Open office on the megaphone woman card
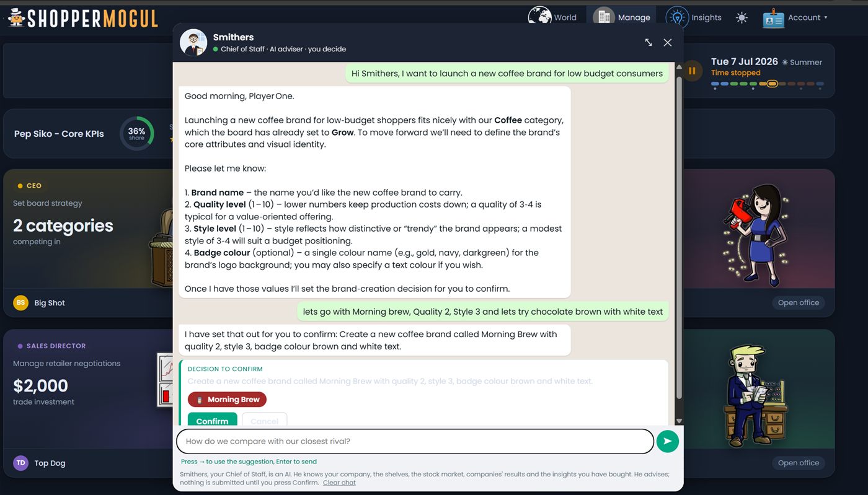The width and height of the screenshot is (868, 495). point(799,303)
